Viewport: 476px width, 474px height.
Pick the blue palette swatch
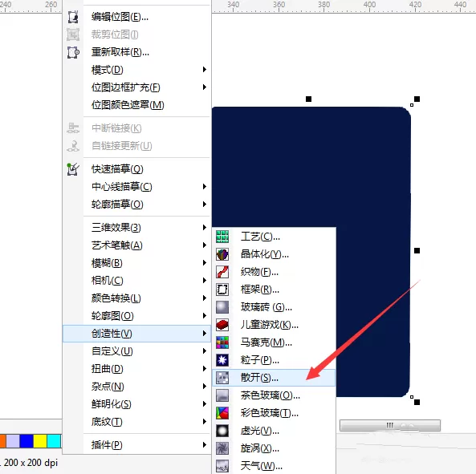(26, 441)
